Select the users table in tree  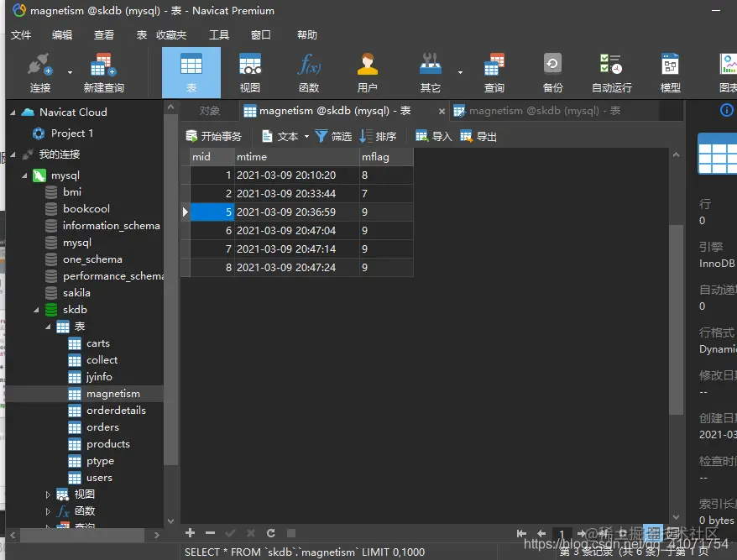(x=99, y=478)
